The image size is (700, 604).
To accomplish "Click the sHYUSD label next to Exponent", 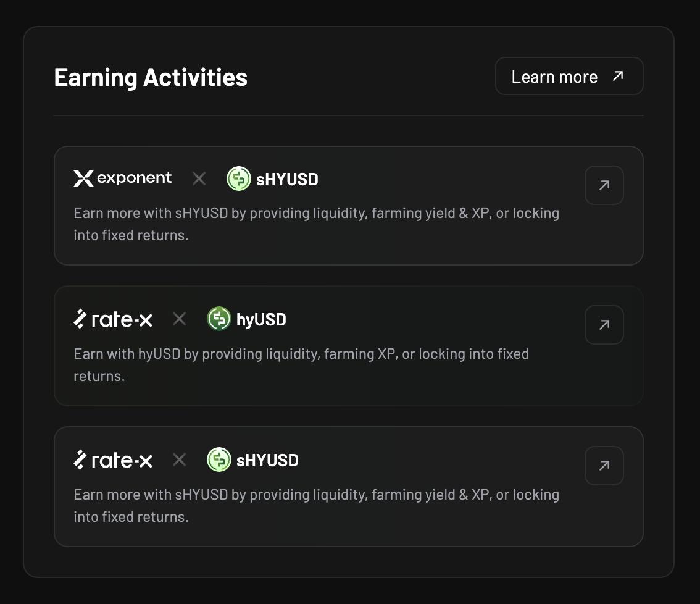I will click(287, 179).
